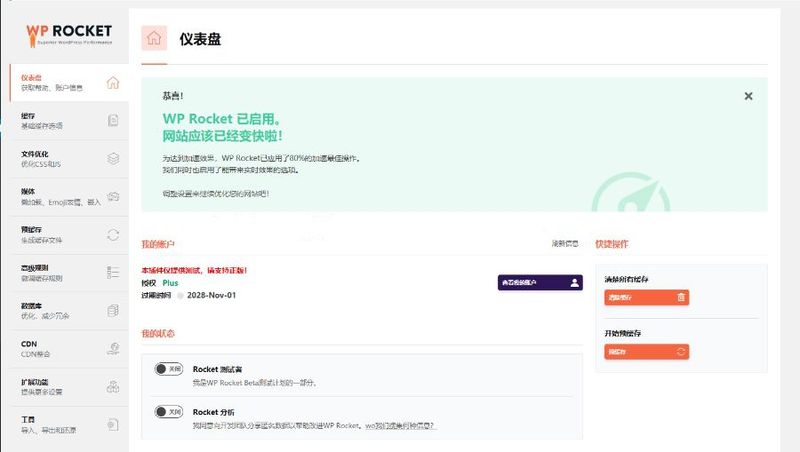Open the 扩展功能 add-ons sidebar section
Viewport: 800px width, 452px height.
[69, 387]
